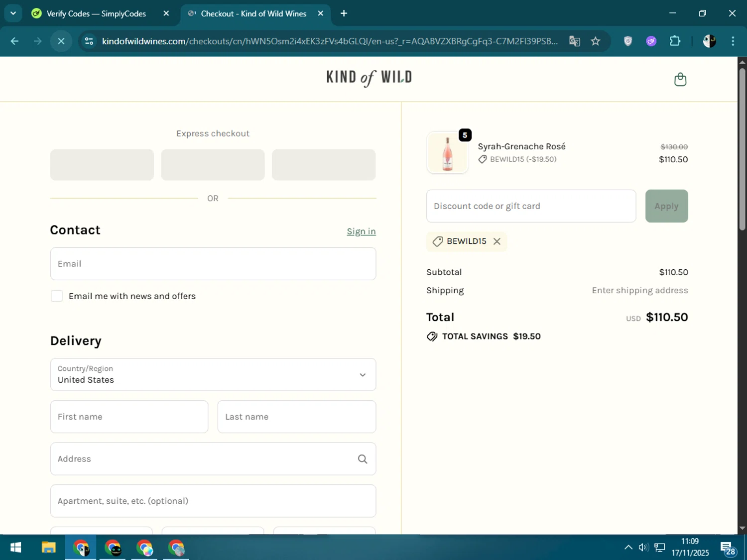The height and width of the screenshot is (560, 747).
Task: Show hidden system tray icons
Action: [628, 548]
